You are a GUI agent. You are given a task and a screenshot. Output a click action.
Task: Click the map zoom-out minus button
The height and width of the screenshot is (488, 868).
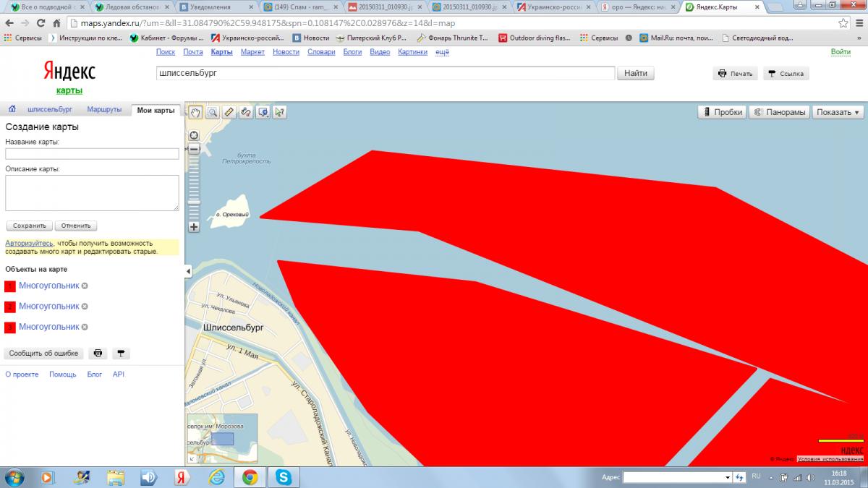coord(194,149)
